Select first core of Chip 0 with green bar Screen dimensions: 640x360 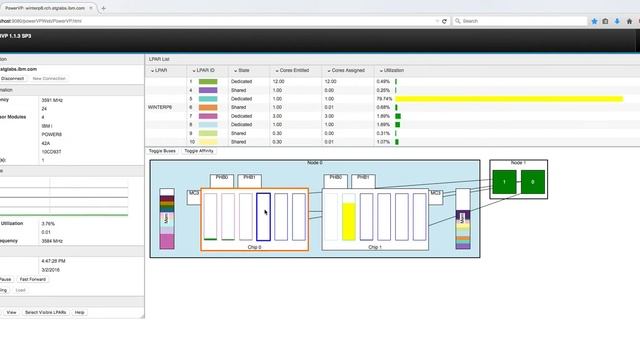point(210,217)
